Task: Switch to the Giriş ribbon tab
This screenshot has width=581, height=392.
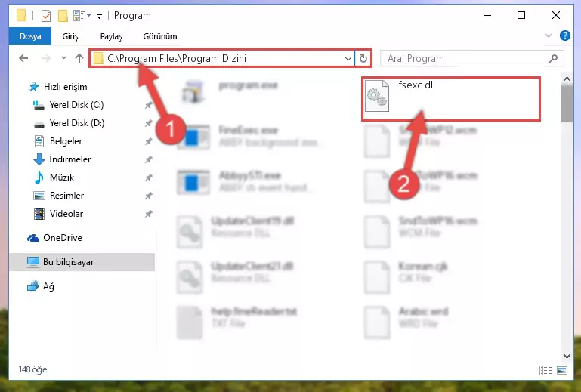Action: [70, 36]
